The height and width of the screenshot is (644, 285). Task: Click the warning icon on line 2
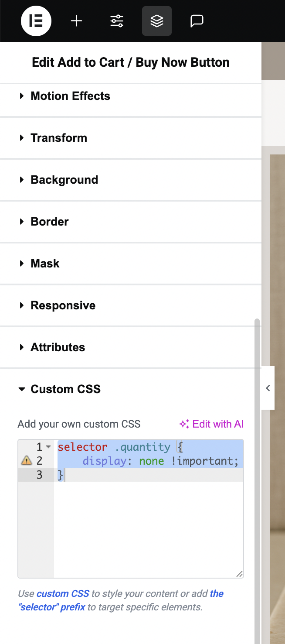pyautogui.click(x=27, y=461)
